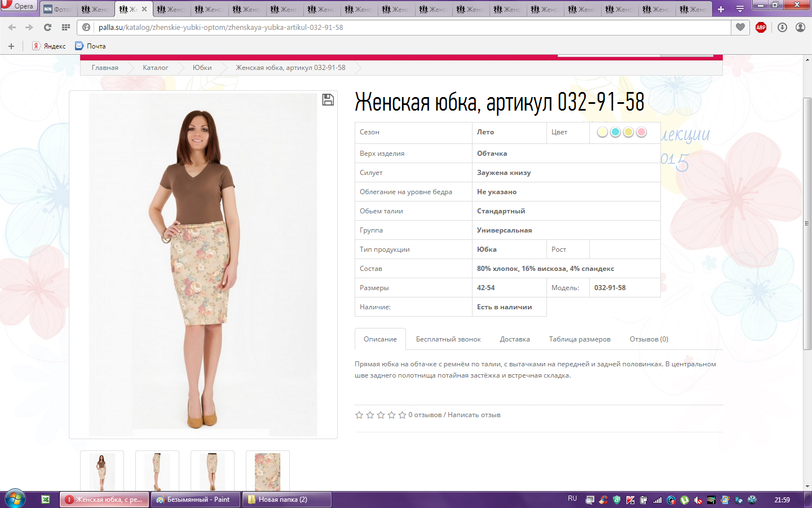
Task: Open first thumbnail, full-length front view
Action: 102,471
